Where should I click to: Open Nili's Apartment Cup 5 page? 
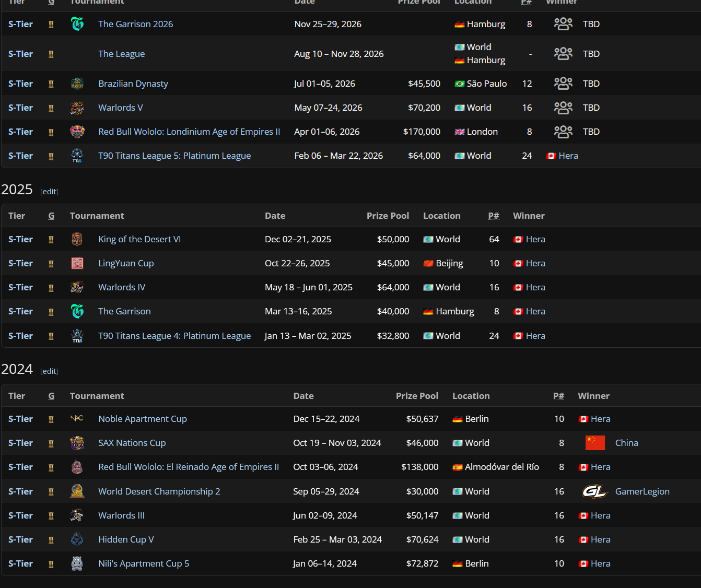coord(144,563)
